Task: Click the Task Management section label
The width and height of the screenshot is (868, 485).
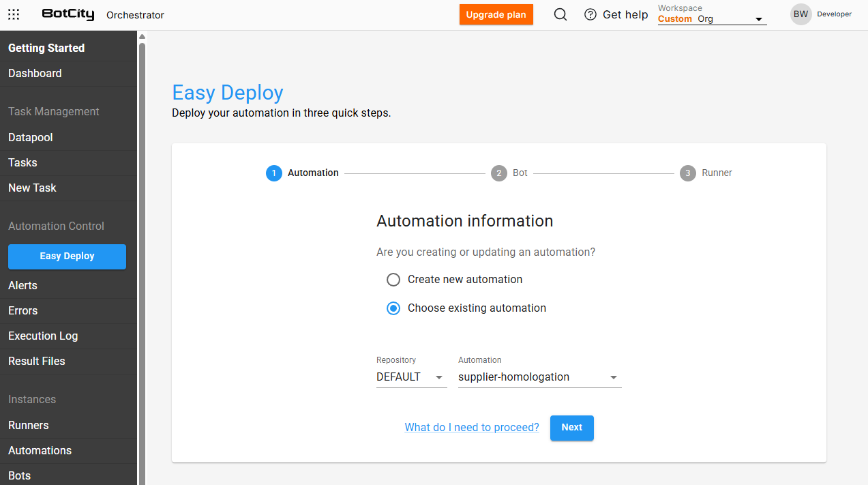Action: click(54, 112)
